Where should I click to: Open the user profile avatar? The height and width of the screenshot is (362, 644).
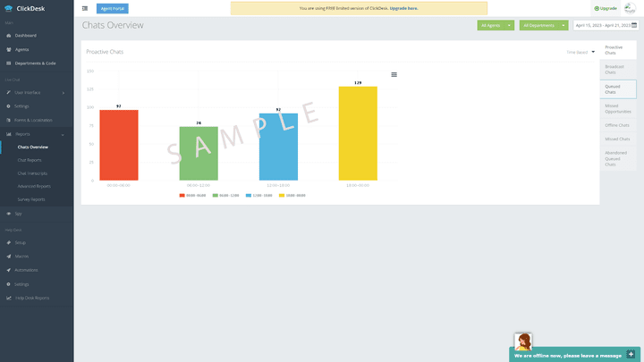(630, 8)
